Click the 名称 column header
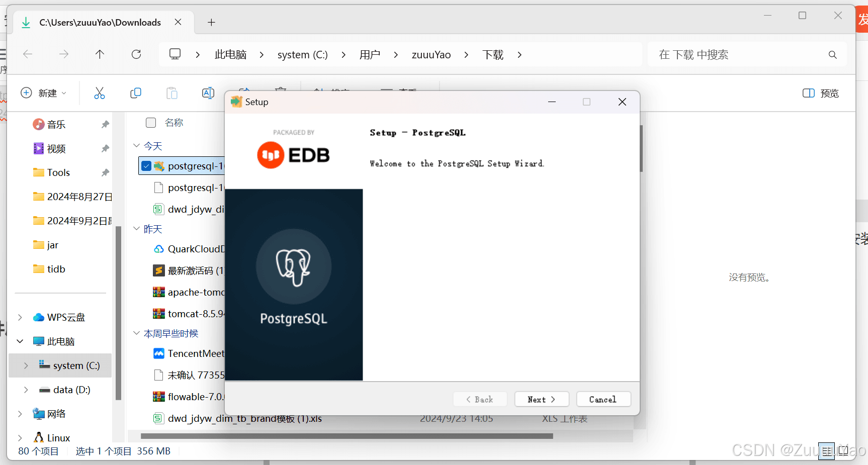 174,123
